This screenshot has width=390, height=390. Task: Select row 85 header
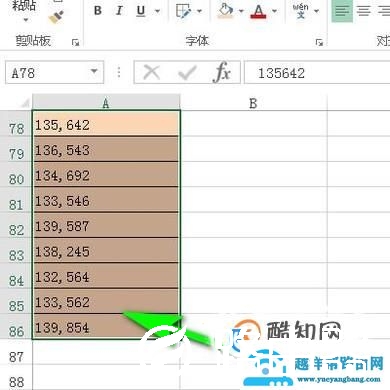point(16,301)
